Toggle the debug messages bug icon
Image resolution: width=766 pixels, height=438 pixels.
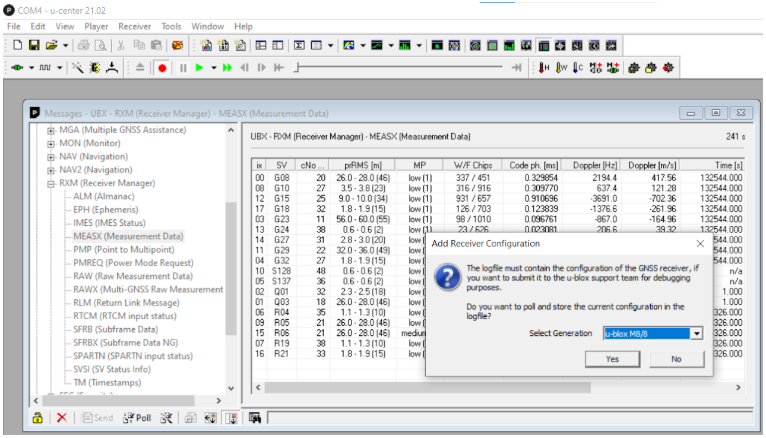click(x=95, y=67)
